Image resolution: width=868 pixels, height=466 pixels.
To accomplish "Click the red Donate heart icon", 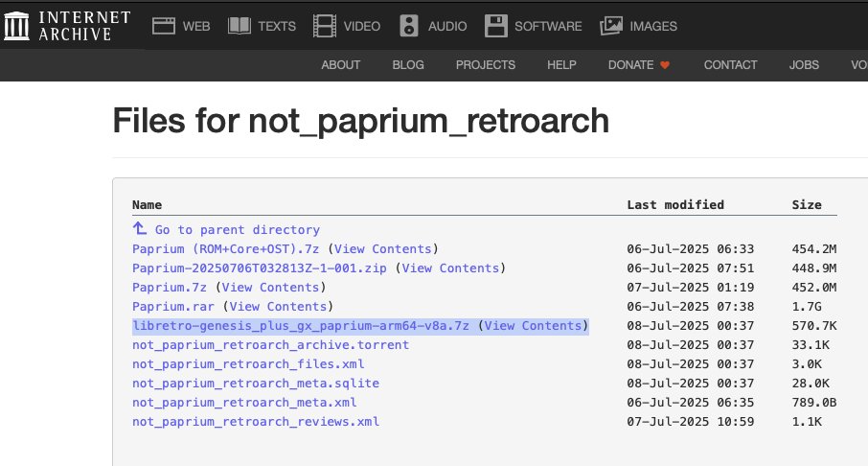I will (x=665, y=65).
